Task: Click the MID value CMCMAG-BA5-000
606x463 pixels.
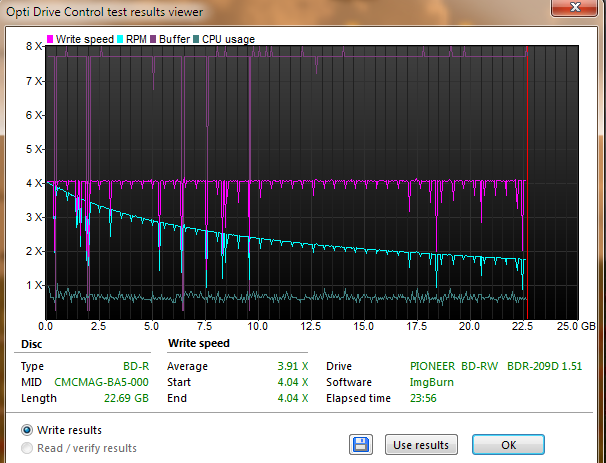Action: tap(101, 382)
